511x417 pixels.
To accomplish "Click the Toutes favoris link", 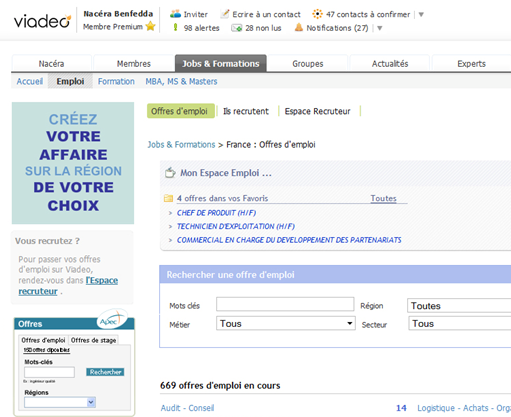I will (383, 198).
